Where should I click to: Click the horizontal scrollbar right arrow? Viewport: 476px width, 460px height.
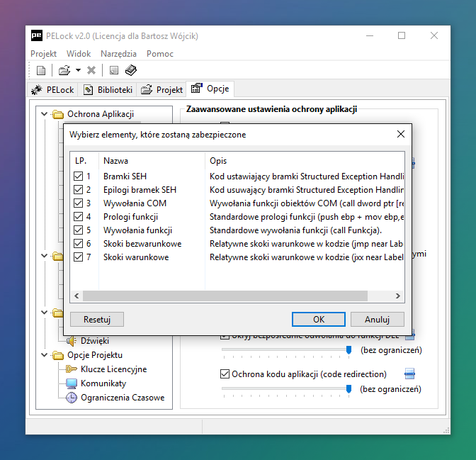(x=397, y=296)
